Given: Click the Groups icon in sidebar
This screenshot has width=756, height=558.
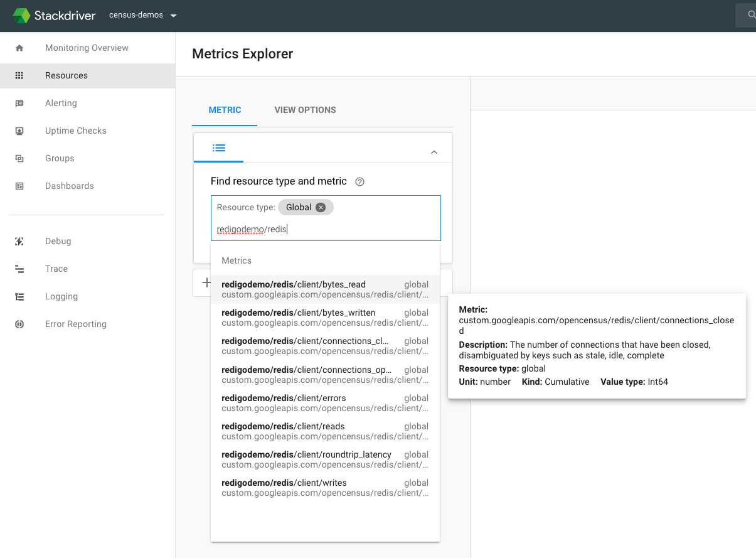Looking at the screenshot, I should click(x=19, y=158).
